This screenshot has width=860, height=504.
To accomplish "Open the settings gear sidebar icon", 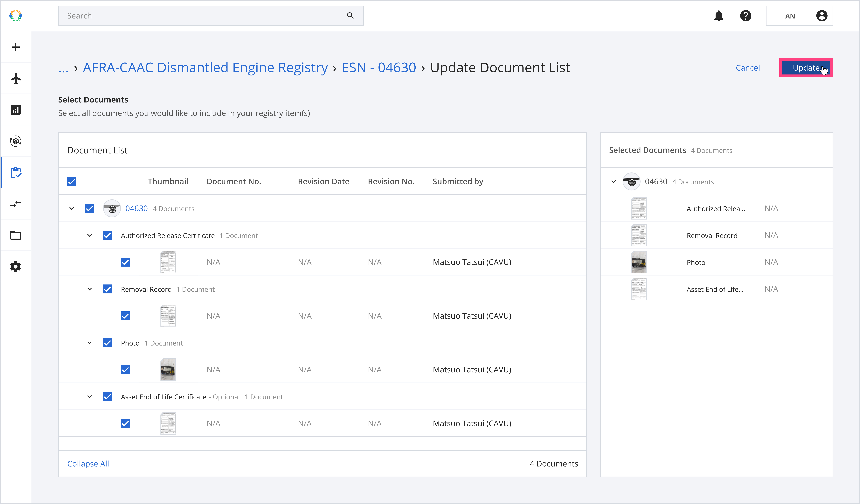I will (x=16, y=267).
